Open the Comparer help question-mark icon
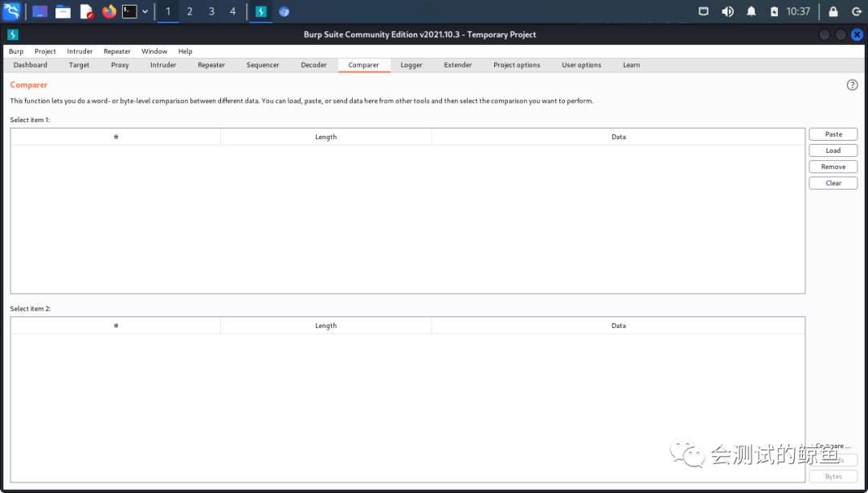This screenshot has width=868, height=493. [853, 84]
